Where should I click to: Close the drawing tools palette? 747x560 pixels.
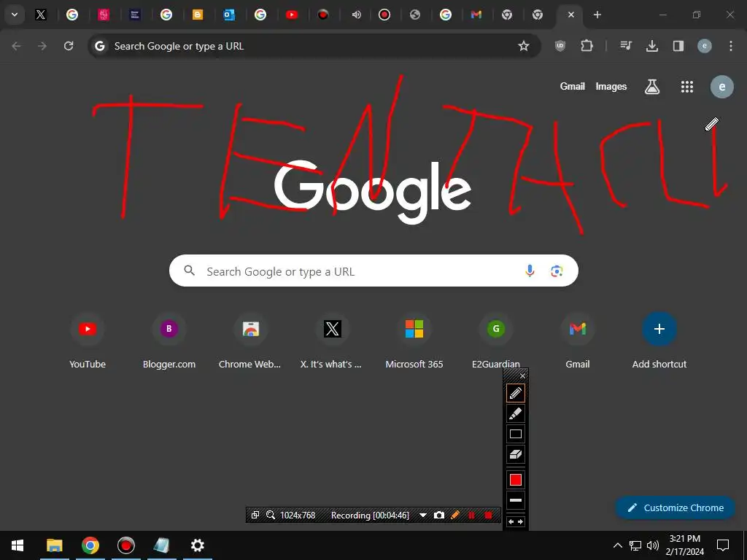pyautogui.click(x=522, y=376)
